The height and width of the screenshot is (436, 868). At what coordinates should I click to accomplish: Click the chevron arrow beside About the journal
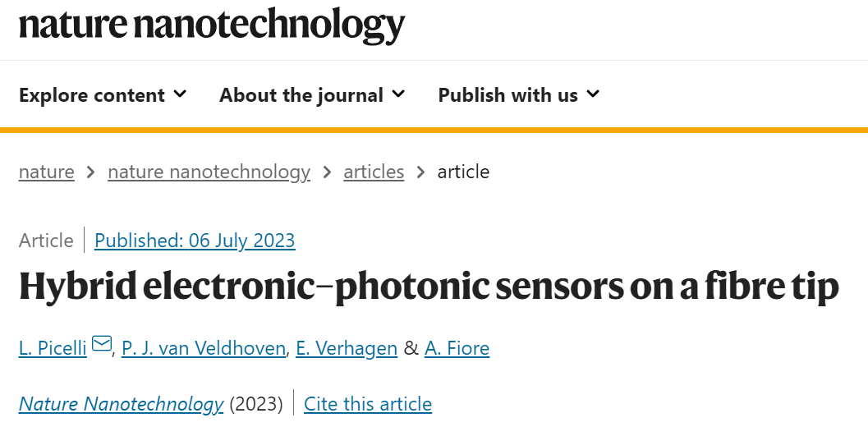[398, 94]
